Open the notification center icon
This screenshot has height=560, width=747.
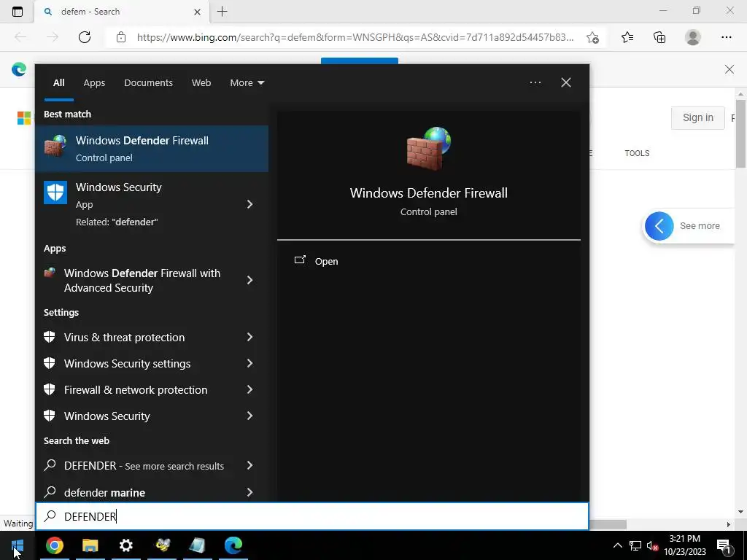coord(724,545)
